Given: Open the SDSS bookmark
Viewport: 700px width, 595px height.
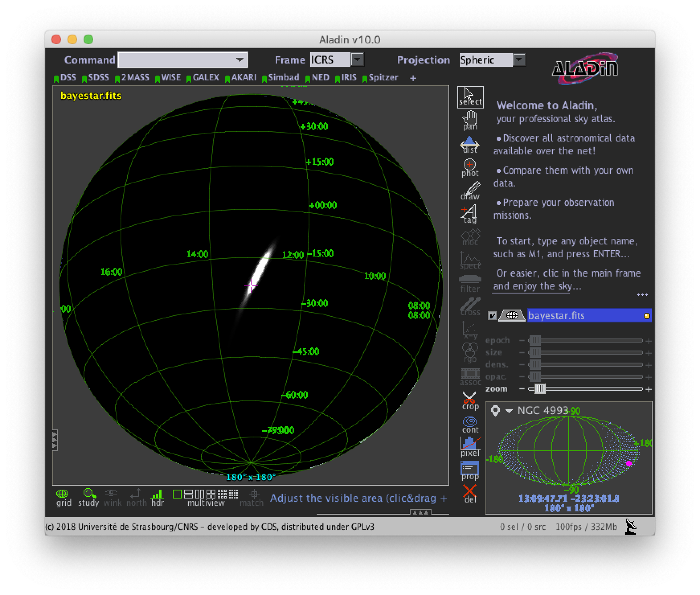Looking at the screenshot, I should click(x=95, y=78).
